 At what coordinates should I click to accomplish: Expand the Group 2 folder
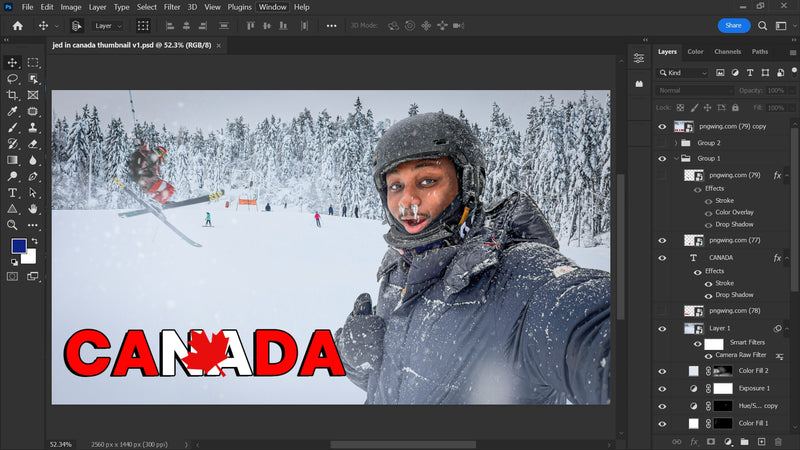point(676,143)
